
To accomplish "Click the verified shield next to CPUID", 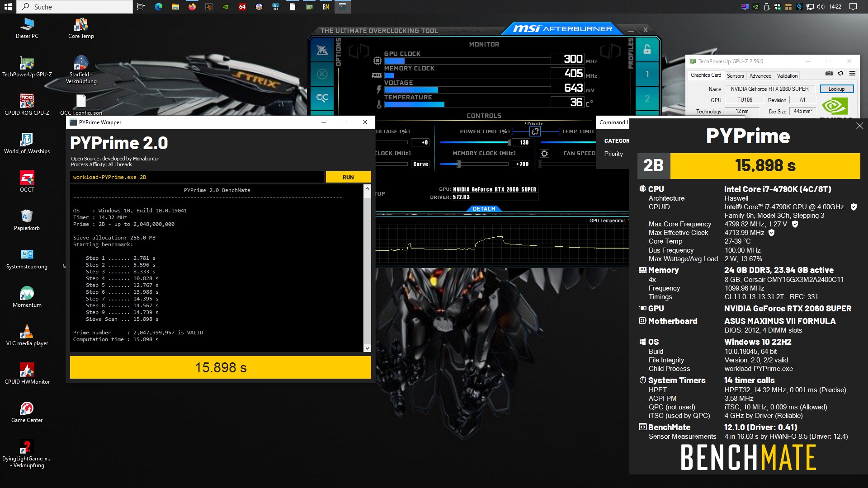I will click(854, 207).
